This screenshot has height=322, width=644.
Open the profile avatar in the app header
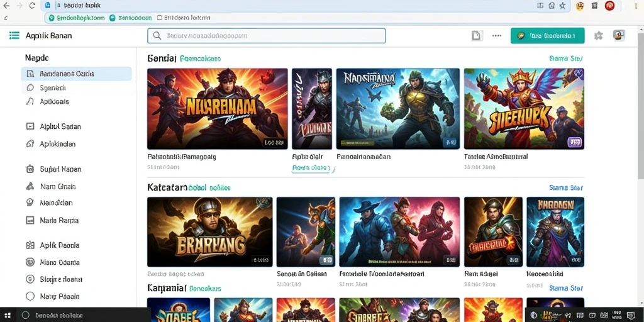point(619,35)
